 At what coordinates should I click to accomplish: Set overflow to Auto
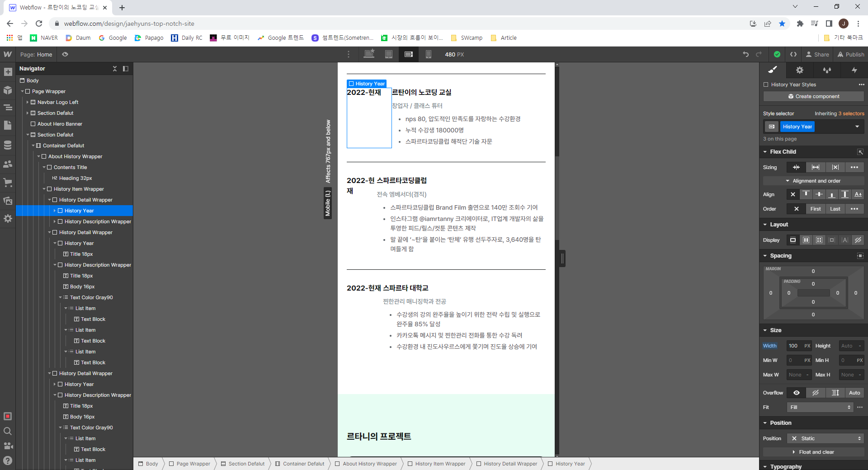(854, 393)
